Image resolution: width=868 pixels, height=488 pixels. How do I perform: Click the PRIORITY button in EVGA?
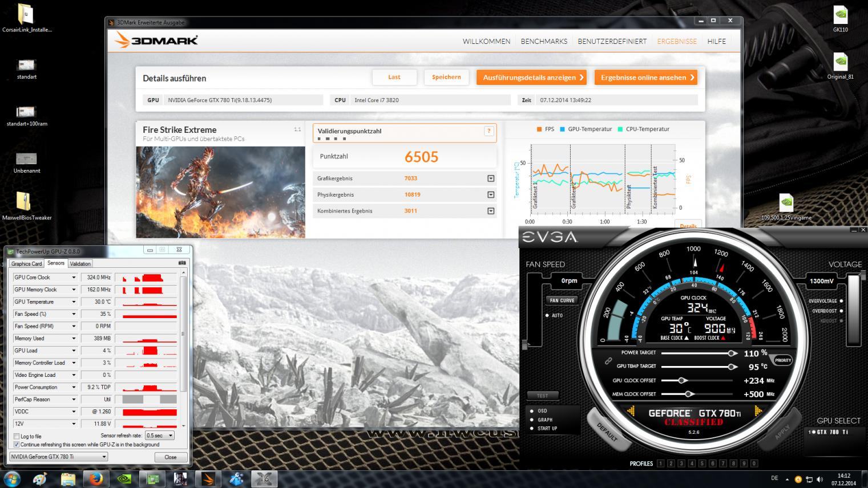point(783,360)
